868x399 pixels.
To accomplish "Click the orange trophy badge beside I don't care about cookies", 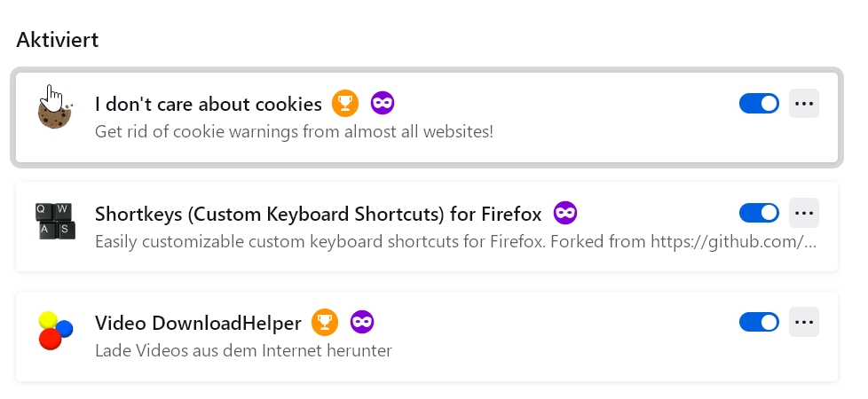I will click(345, 104).
